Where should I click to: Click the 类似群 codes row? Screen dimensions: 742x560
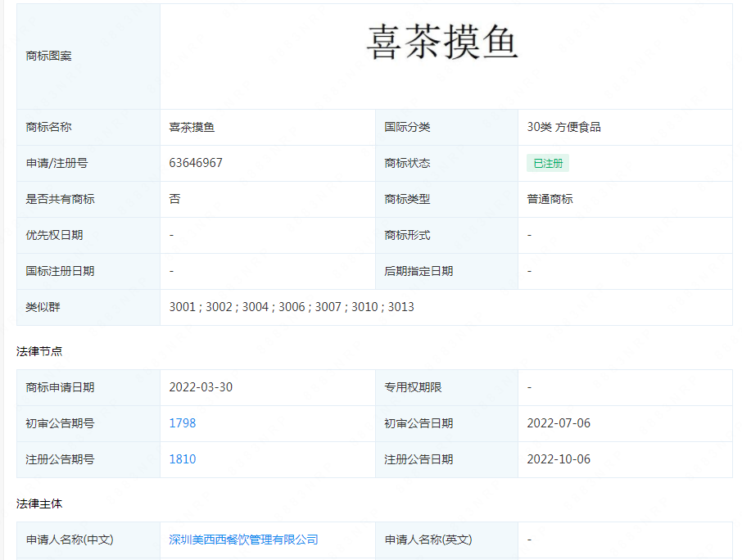pos(290,307)
